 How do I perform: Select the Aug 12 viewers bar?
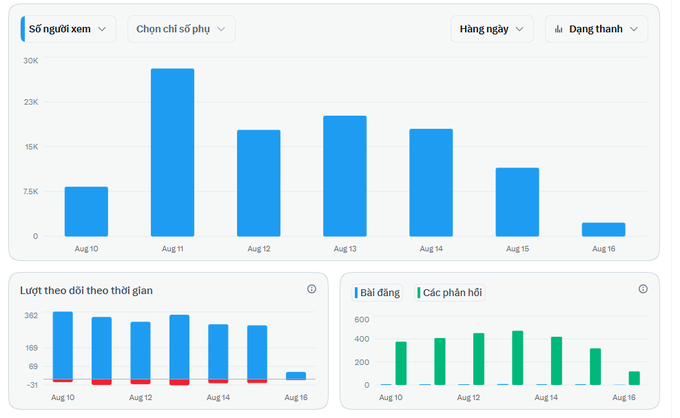click(258, 183)
